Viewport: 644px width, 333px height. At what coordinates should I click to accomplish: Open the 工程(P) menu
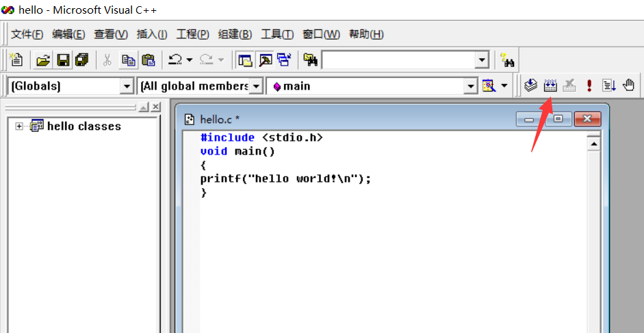[192, 34]
